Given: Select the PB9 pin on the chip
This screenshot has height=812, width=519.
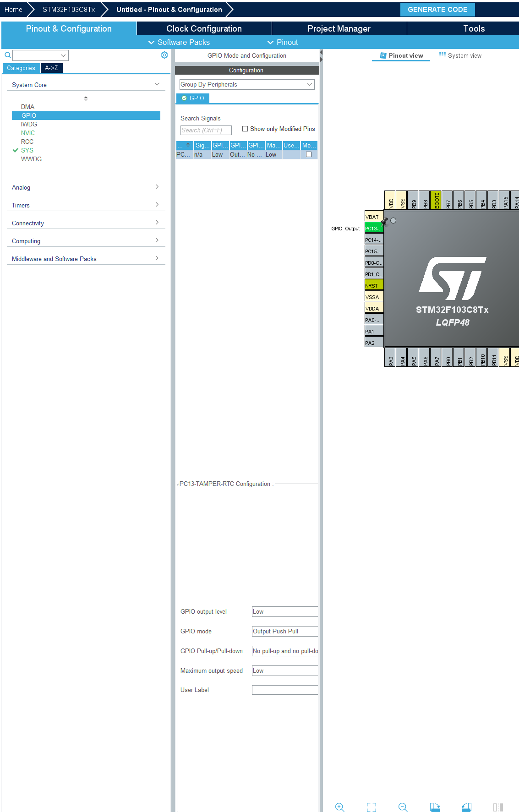Looking at the screenshot, I should [x=413, y=200].
